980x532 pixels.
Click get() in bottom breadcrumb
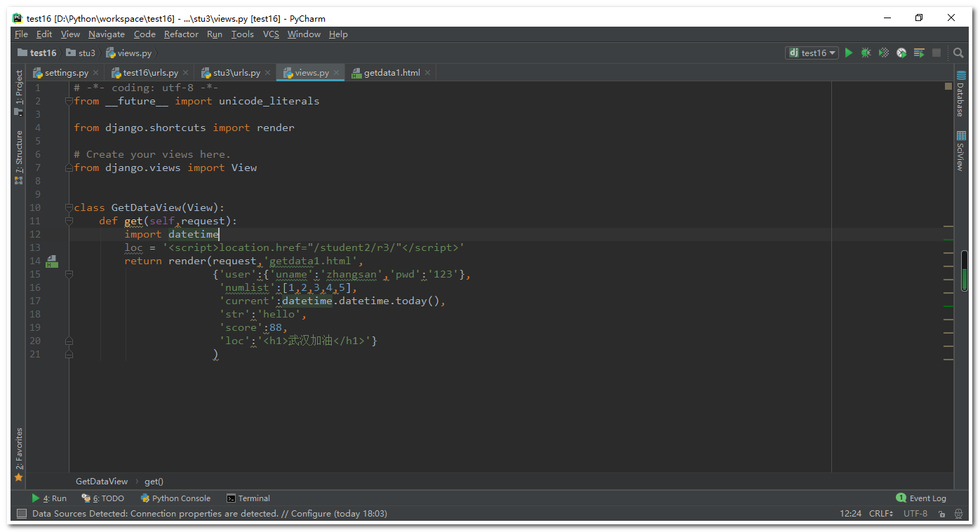point(154,482)
